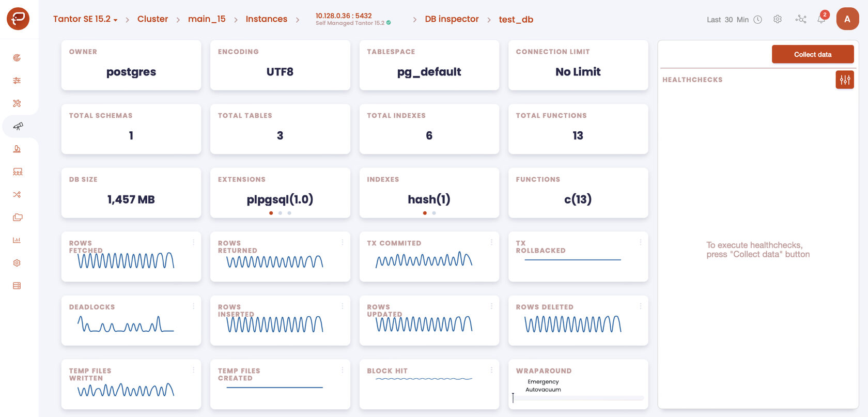
Task: Open healthchecks filter sliders button
Action: pyautogui.click(x=845, y=80)
